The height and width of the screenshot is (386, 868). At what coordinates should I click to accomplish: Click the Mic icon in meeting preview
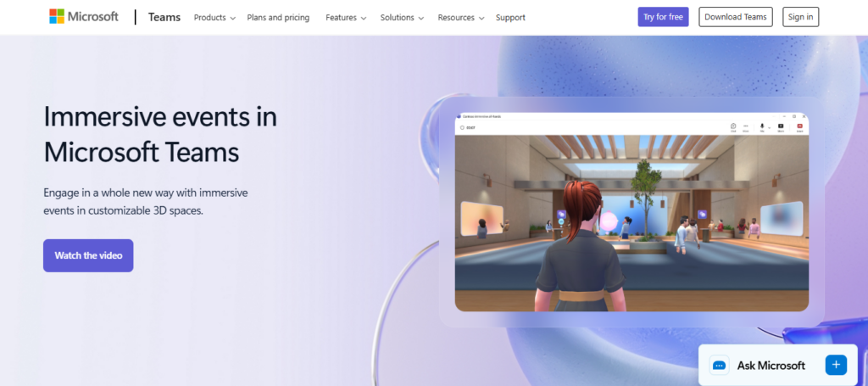(762, 127)
